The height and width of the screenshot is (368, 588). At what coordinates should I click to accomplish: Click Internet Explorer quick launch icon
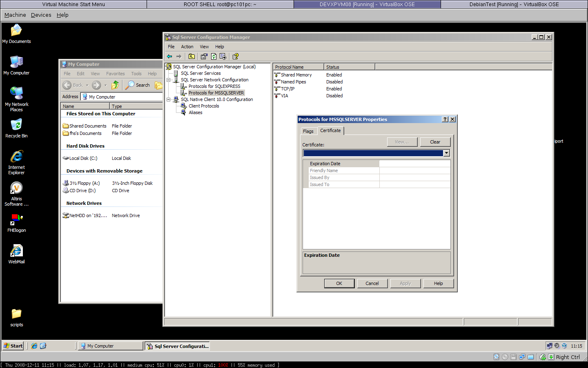[34, 346]
